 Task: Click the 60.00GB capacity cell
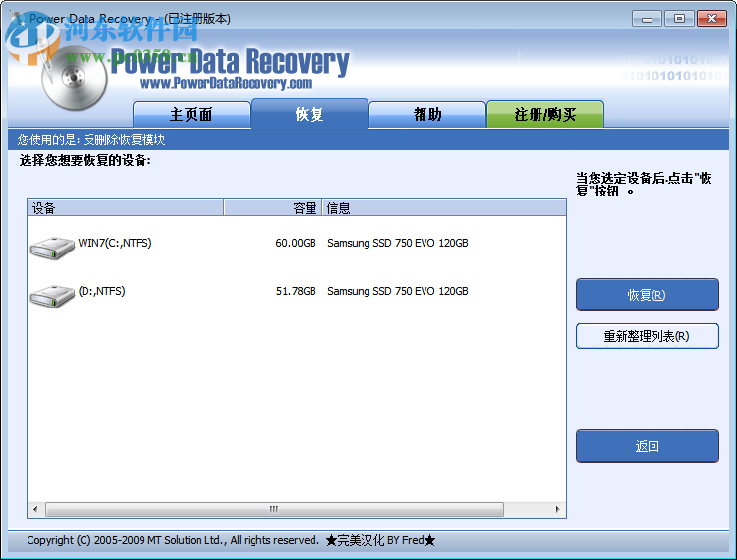pyautogui.click(x=296, y=243)
